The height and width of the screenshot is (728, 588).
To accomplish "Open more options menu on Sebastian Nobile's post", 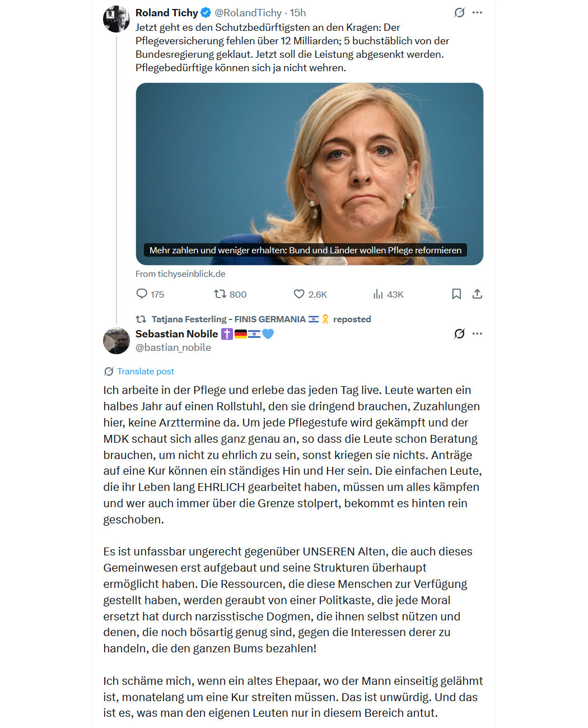I will click(x=477, y=333).
